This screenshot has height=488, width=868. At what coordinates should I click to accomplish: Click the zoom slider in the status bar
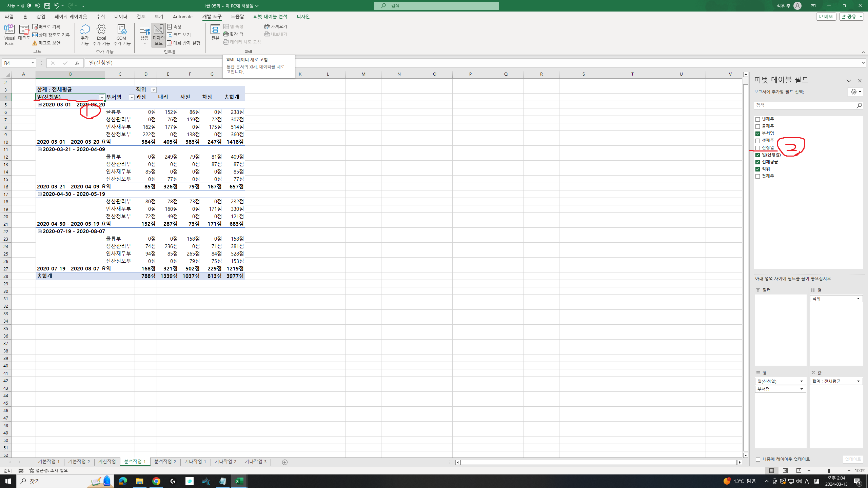coord(829,471)
